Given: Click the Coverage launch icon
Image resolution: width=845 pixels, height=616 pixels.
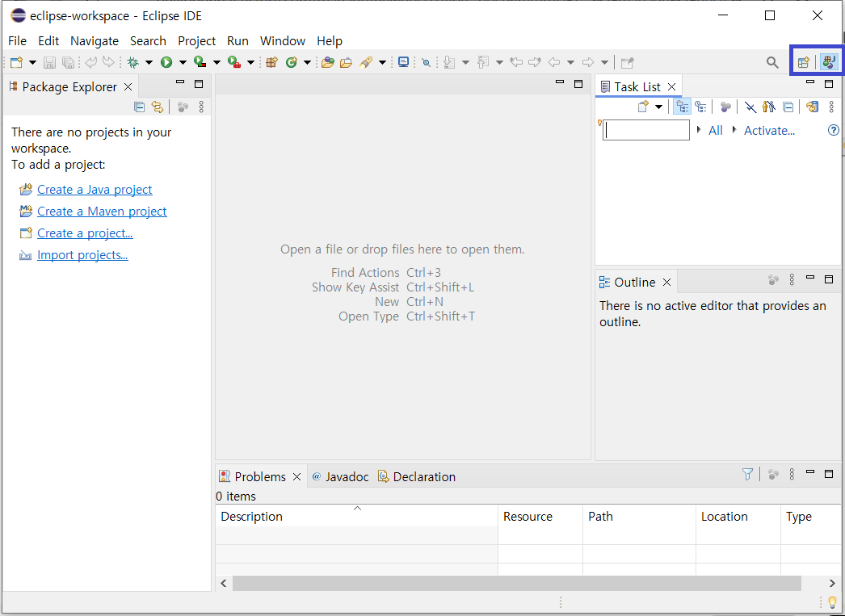Looking at the screenshot, I should (x=200, y=62).
